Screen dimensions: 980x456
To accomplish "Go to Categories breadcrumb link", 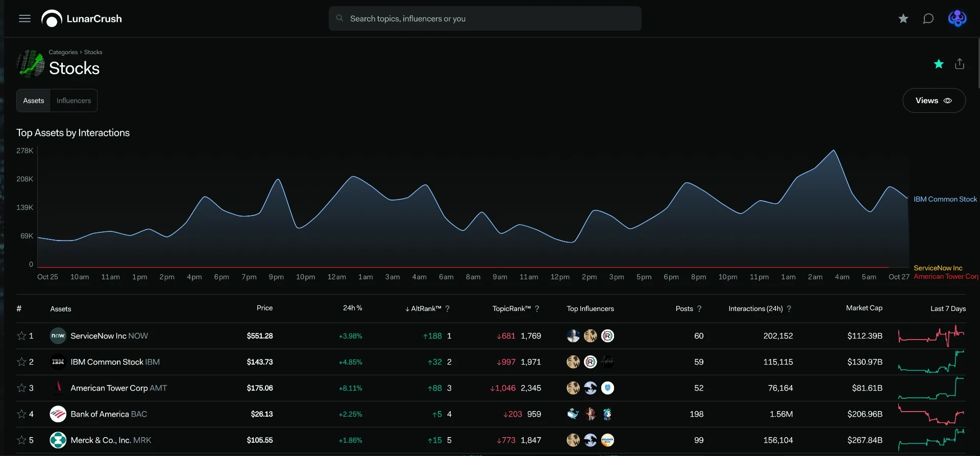I will pyautogui.click(x=63, y=52).
